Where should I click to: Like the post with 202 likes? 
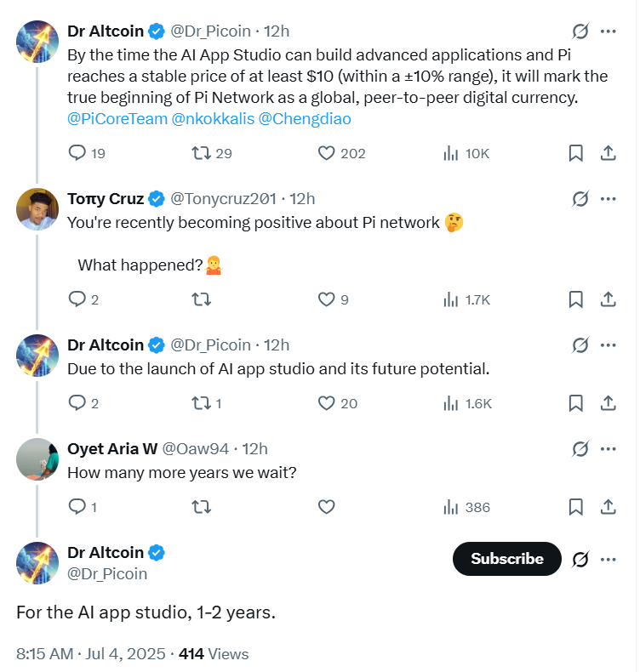[x=326, y=153]
